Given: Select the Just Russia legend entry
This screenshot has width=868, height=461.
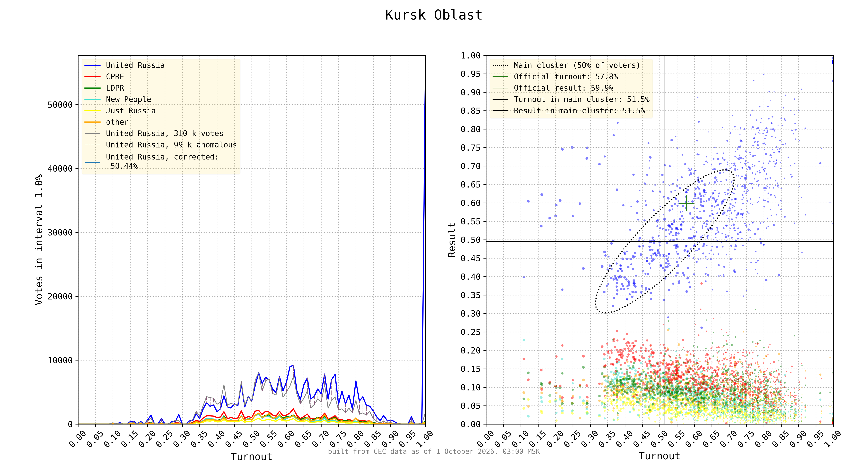Looking at the screenshot, I should click(x=120, y=111).
